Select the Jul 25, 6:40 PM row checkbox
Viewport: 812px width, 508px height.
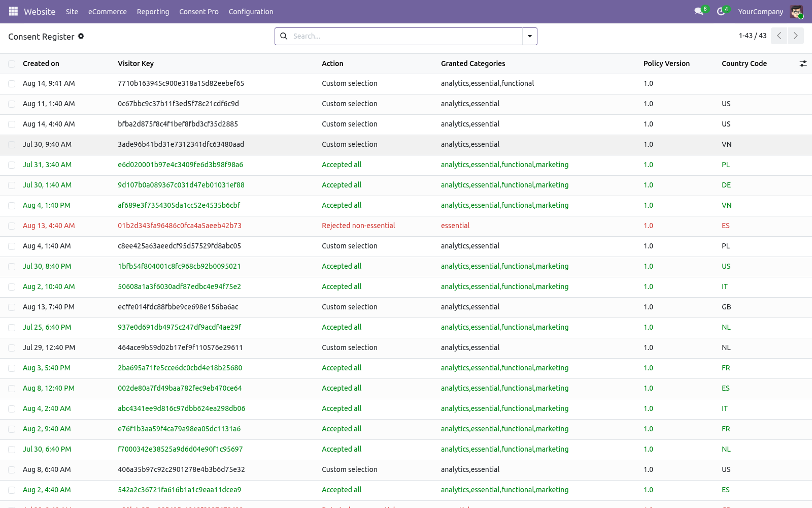[x=12, y=328]
